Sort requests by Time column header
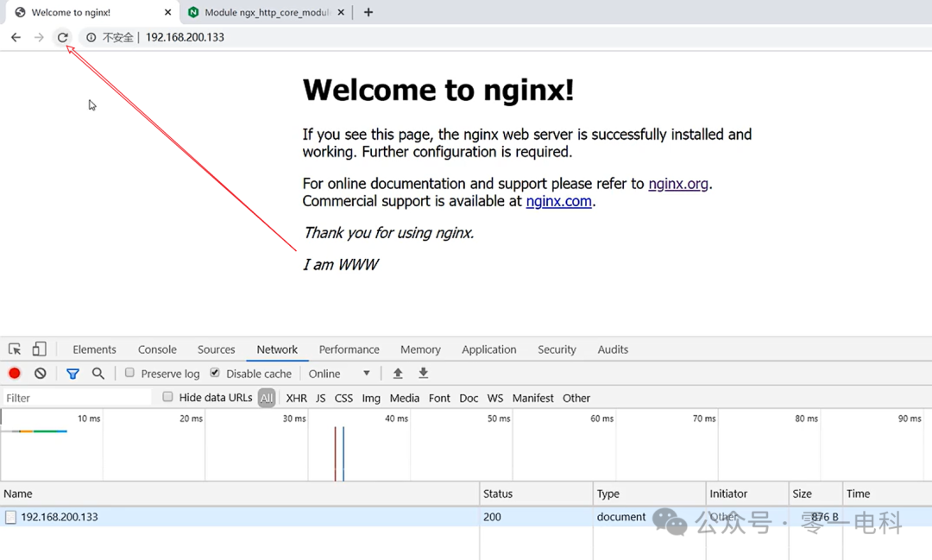This screenshot has width=932, height=560. tap(887, 494)
